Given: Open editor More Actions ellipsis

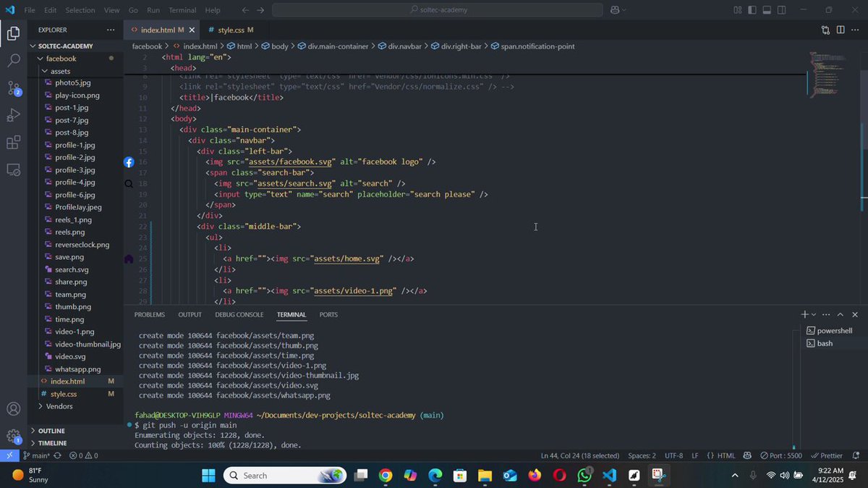Looking at the screenshot, I should [x=855, y=30].
